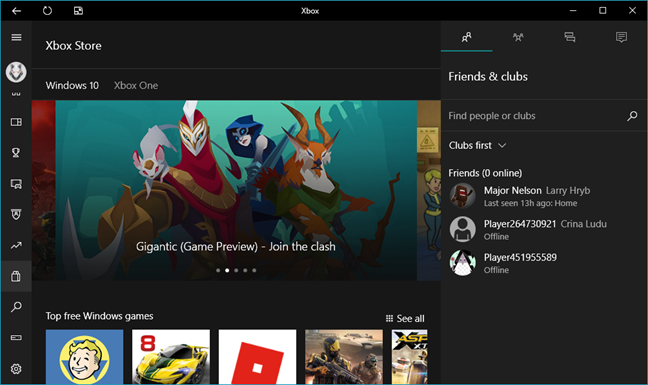Image resolution: width=648 pixels, height=385 pixels.
Task: Refresh the page with the reload icon
Action: pos(48,11)
